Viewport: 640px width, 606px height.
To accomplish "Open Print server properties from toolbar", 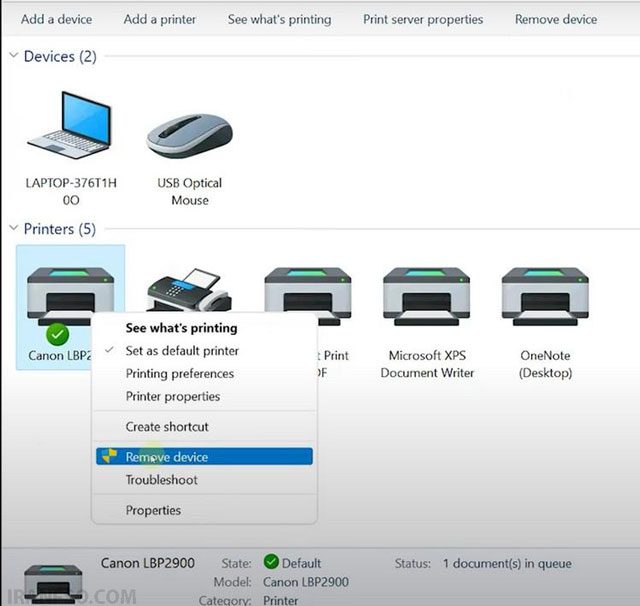I will pos(423,19).
